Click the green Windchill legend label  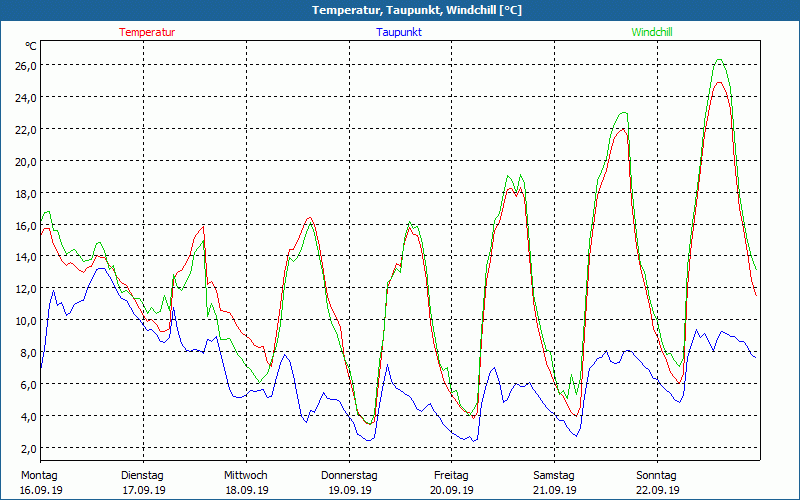(651, 32)
